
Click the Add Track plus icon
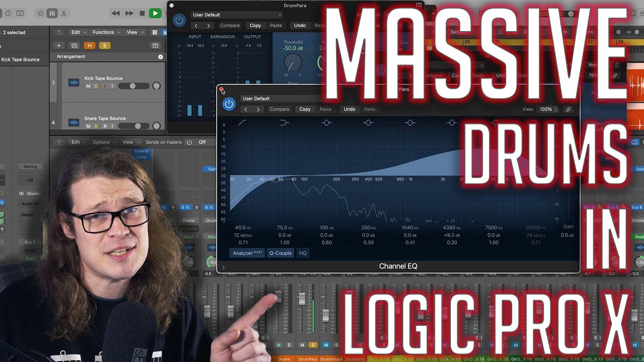tap(59, 46)
